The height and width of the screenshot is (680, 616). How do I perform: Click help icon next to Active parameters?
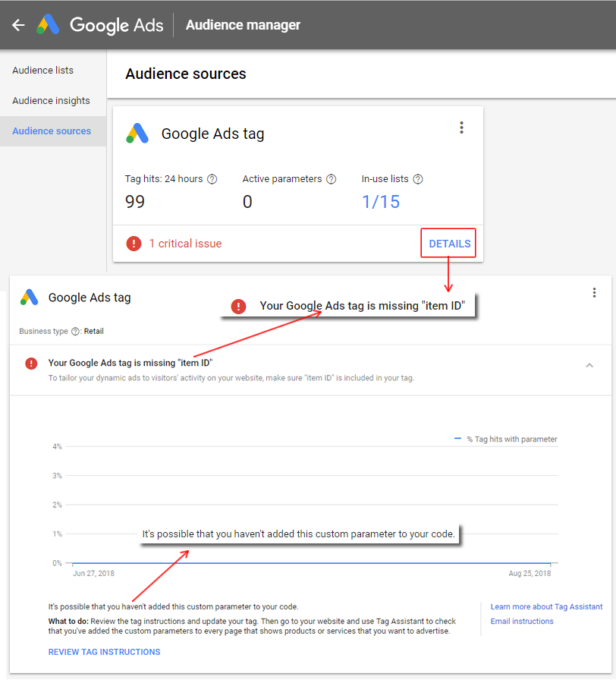pyautogui.click(x=332, y=179)
